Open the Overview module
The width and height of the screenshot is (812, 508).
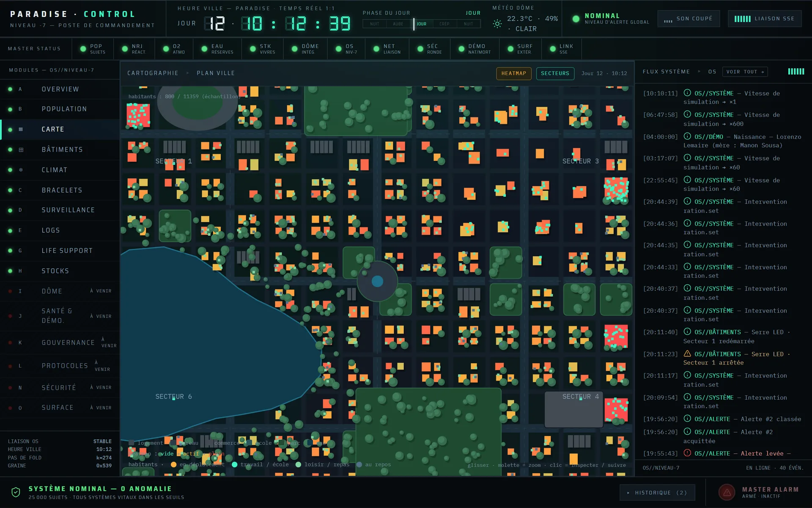[x=60, y=89]
